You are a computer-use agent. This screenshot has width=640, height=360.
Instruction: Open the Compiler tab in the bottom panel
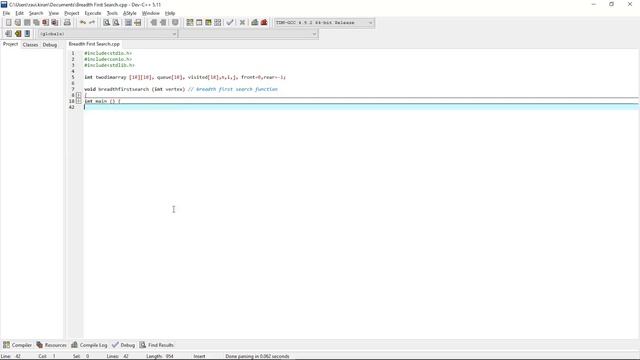(17, 345)
